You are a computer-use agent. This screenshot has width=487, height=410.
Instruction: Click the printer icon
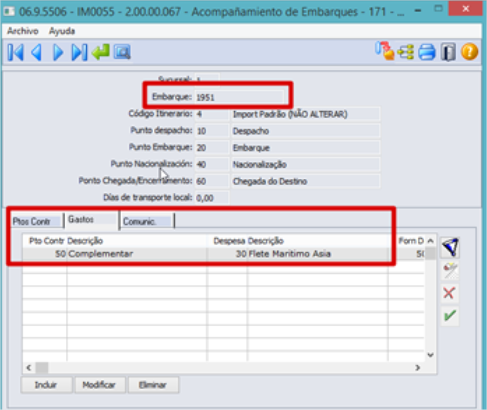point(427,52)
